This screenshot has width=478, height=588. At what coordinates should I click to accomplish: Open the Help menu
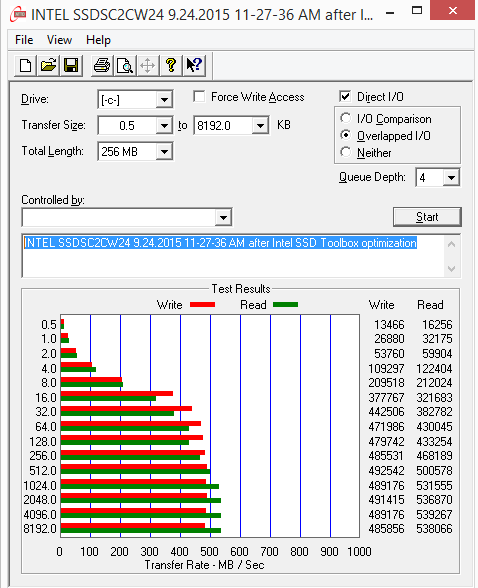pyautogui.click(x=98, y=40)
